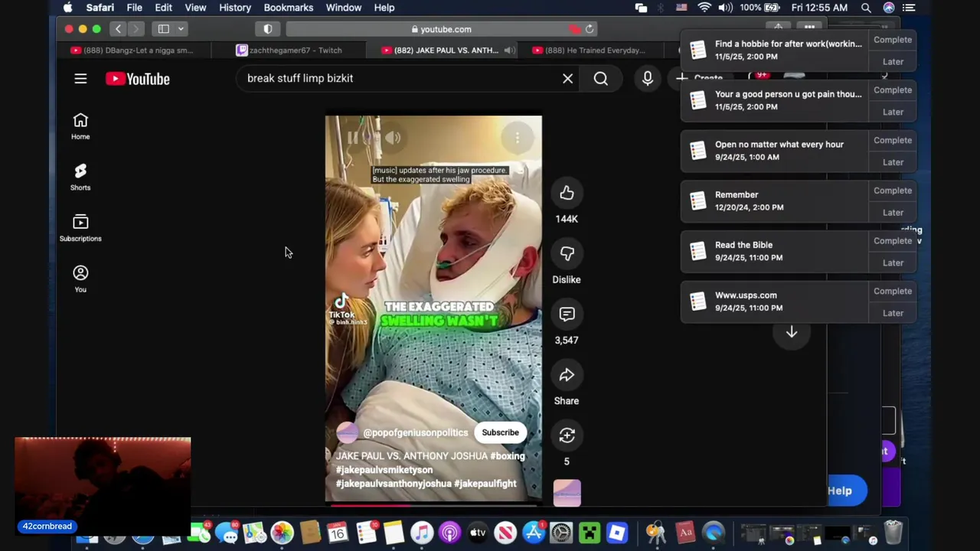This screenshot has width=980, height=551.
Task: Open App Store from the Dock
Action: [x=534, y=533]
